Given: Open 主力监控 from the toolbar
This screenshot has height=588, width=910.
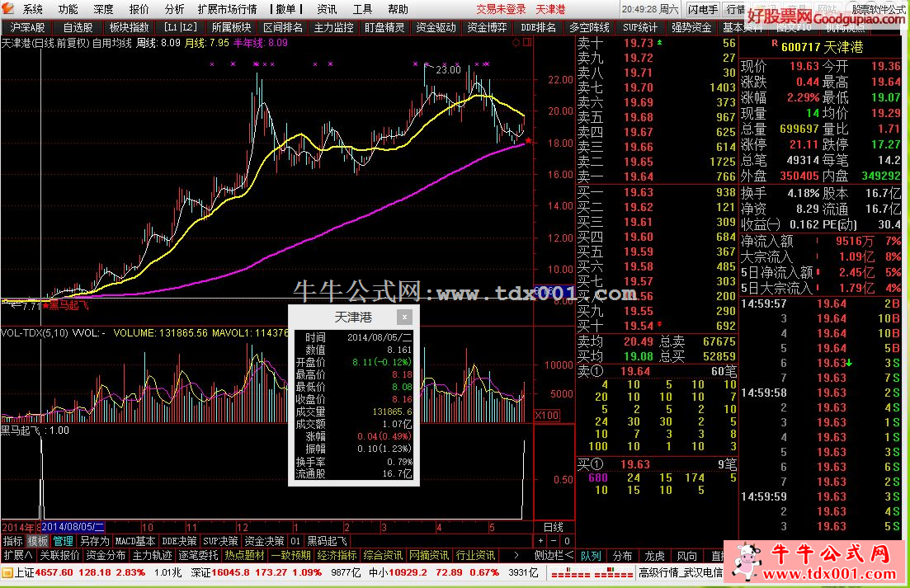Looking at the screenshot, I should point(333,27).
